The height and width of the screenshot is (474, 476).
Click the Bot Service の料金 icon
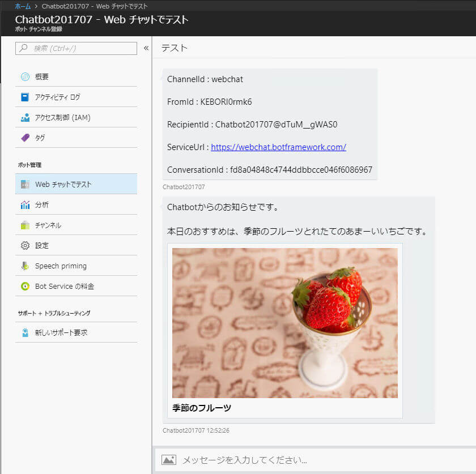point(25,286)
